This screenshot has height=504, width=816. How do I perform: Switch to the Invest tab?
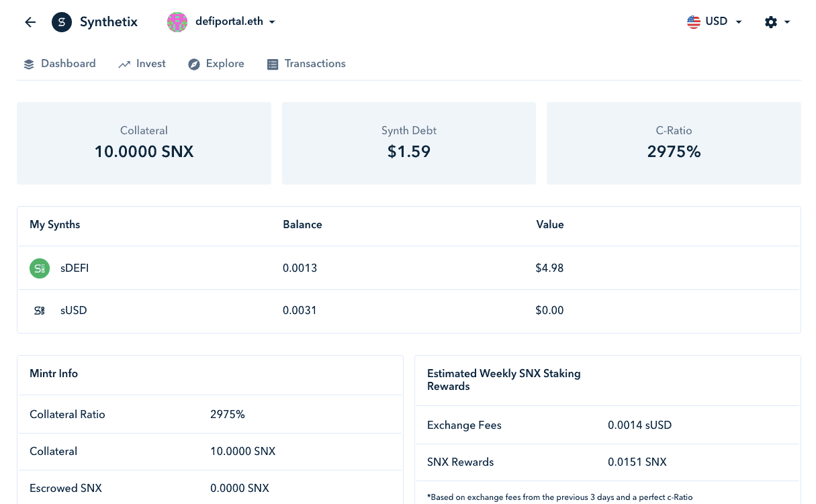coord(142,64)
